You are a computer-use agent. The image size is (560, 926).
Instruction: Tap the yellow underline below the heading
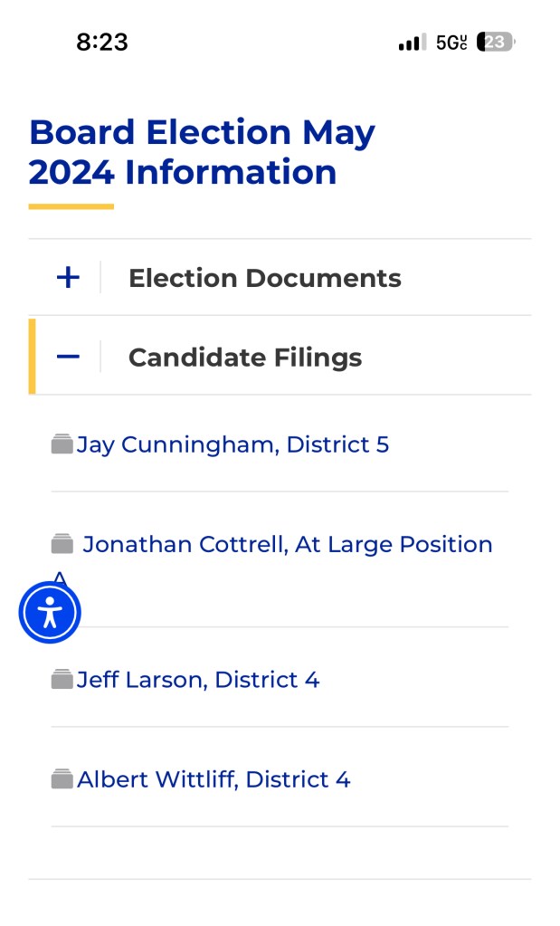(71, 206)
